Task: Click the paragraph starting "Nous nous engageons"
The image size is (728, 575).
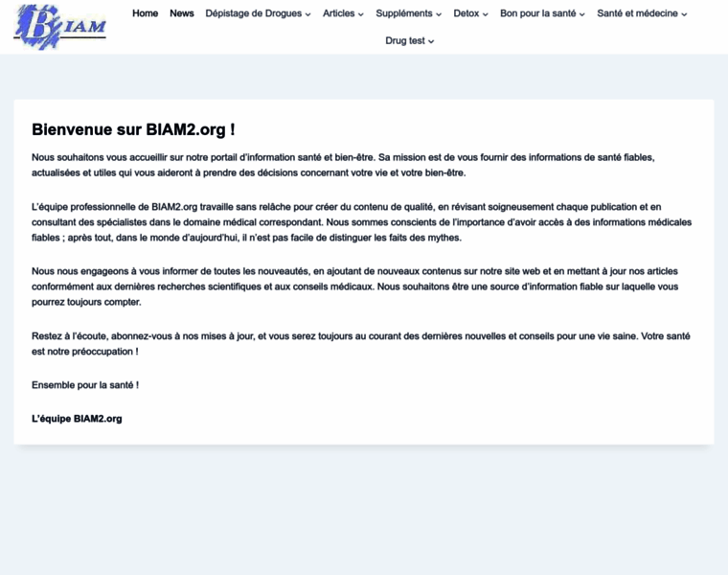Action: click(x=355, y=287)
